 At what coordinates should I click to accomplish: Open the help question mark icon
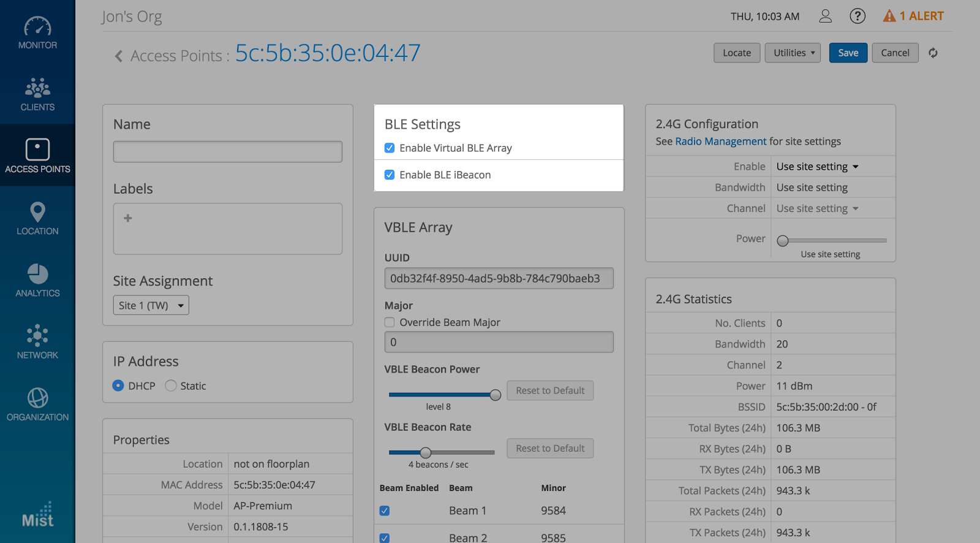[858, 17]
